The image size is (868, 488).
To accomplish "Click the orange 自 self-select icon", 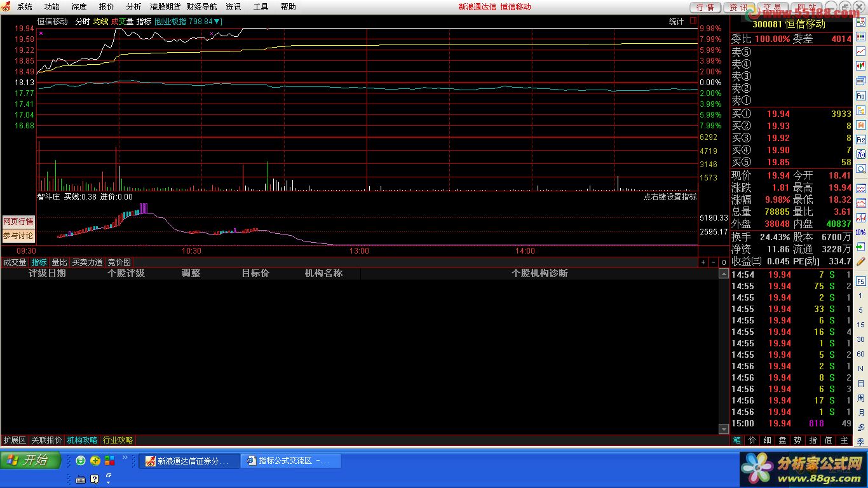I will click(861, 125).
